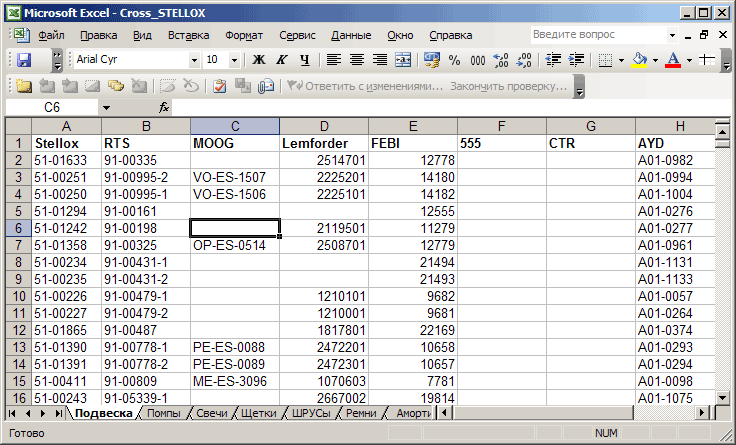
Task: Click the Previous Comment icon
Action: pyautogui.click(x=46, y=86)
